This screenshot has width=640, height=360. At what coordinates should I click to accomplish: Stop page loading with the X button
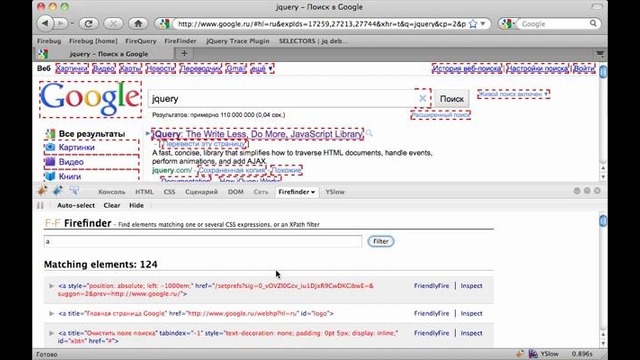click(113, 24)
